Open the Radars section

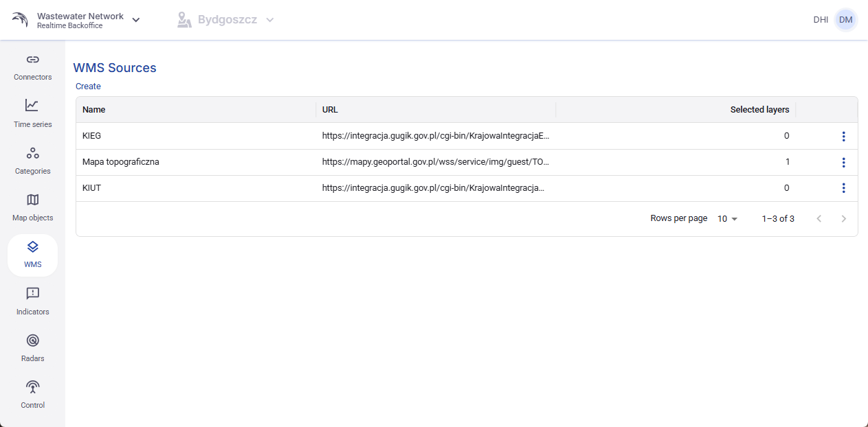pyautogui.click(x=32, y=348)
